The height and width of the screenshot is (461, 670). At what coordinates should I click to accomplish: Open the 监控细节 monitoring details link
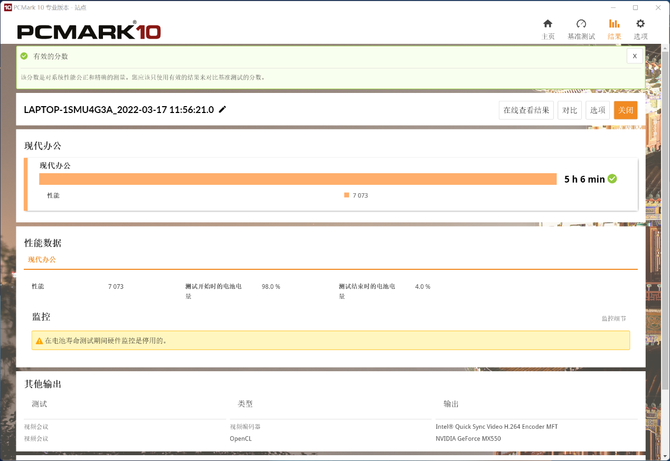pyautogui.click(x=614, y=318)
